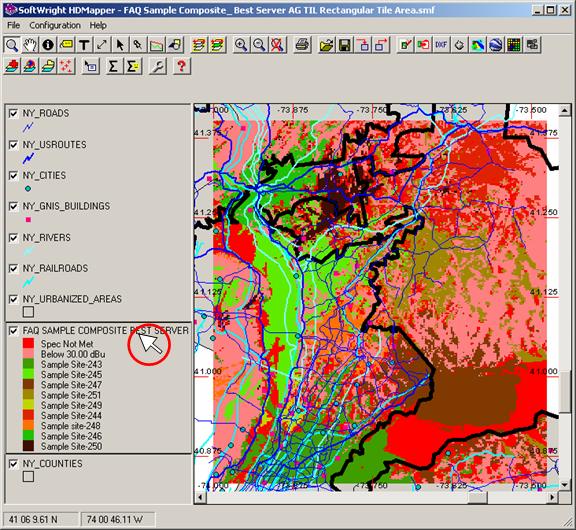Uncheck the NY_URBANIZED_AREAS layer

(13, 299)
